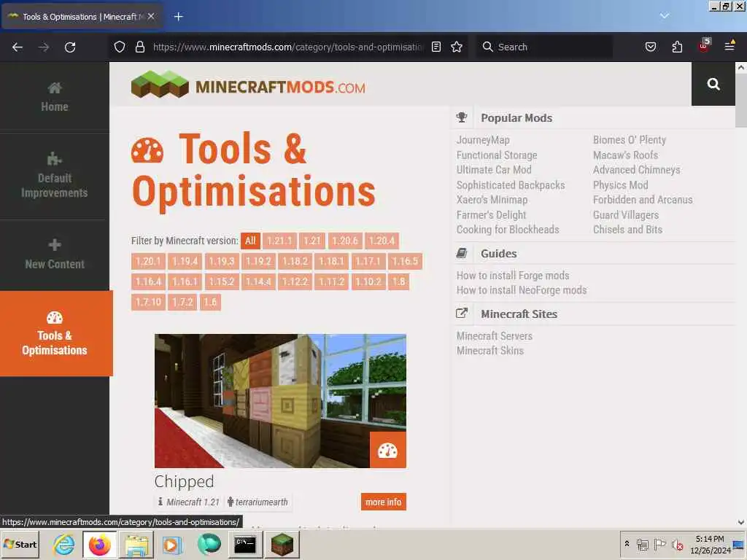Expand the list all tabs chevron
Viewport: 747px width, 560px height.
click(664, 16)
